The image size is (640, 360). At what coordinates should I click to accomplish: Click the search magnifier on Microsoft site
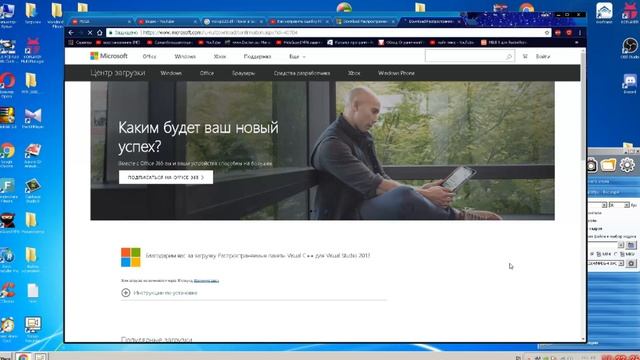[x=509, y=56]
